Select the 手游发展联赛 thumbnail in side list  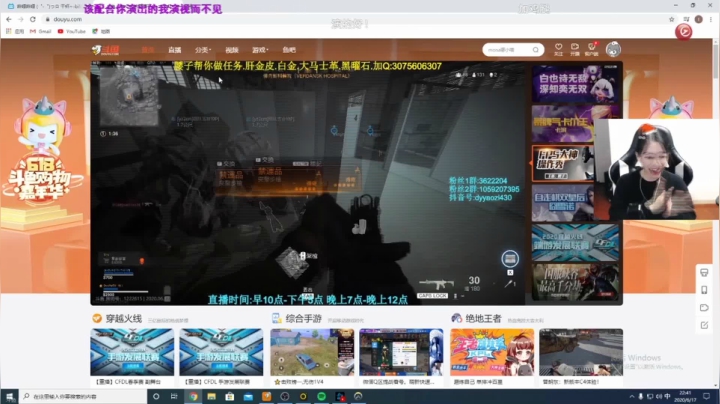pos(575,242)
